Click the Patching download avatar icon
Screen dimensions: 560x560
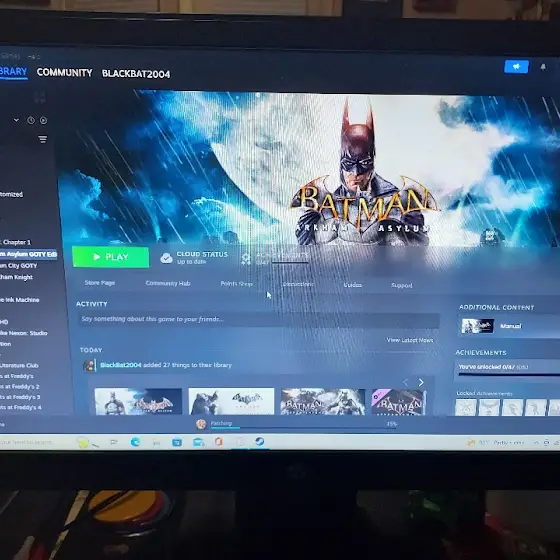pyautogui.click(x=201, y=424)
